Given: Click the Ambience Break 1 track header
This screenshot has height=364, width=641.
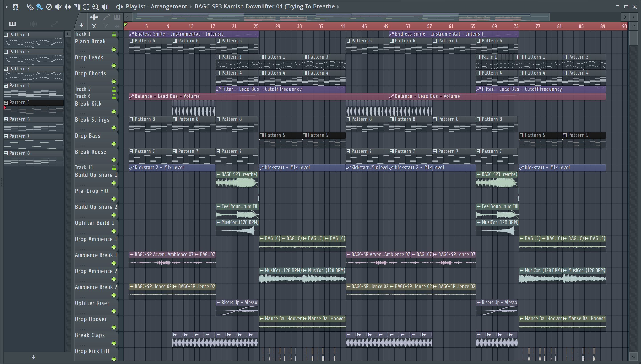Looking at the screenshot, I should 96,259.
